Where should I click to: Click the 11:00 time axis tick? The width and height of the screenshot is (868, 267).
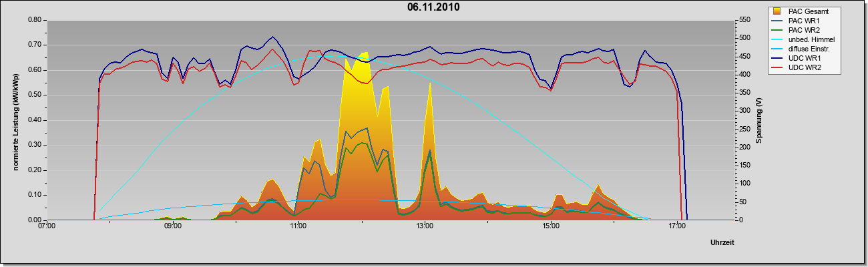298,226
